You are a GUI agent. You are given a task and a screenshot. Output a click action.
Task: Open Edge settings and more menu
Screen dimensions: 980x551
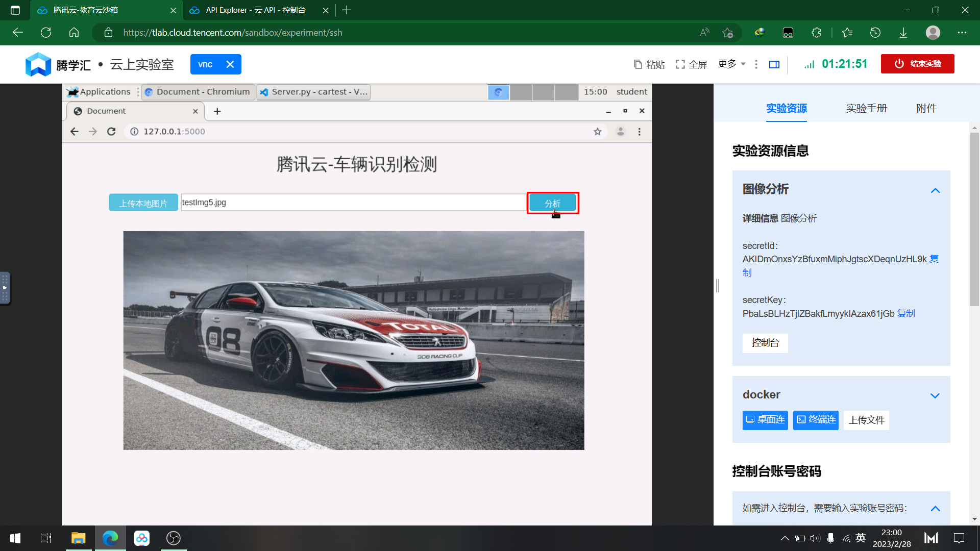(962, 33)
